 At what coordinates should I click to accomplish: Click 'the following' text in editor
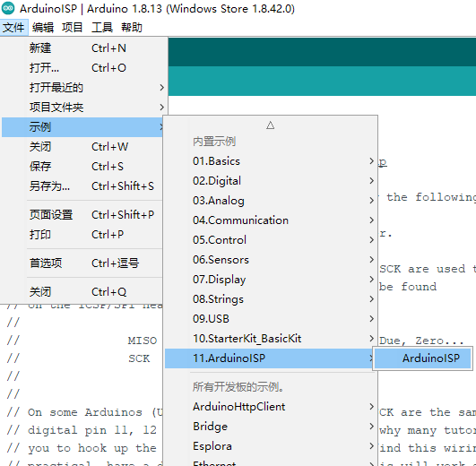(431, 197)
